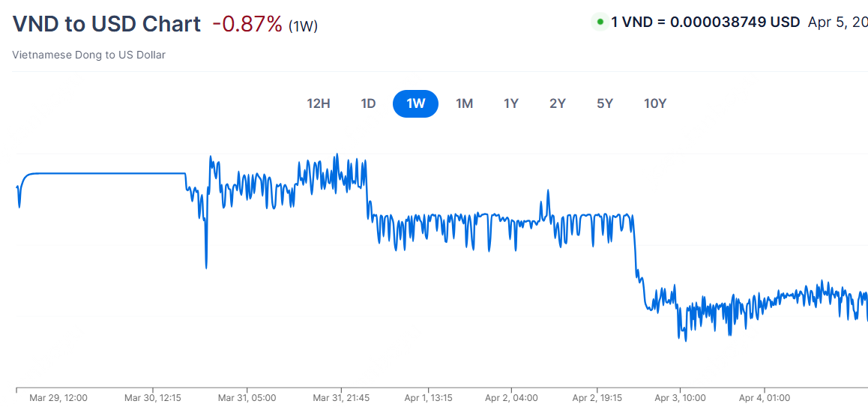The image size is (868, 407).
Task: Click the green live status dot
Action: pos(600,22)
